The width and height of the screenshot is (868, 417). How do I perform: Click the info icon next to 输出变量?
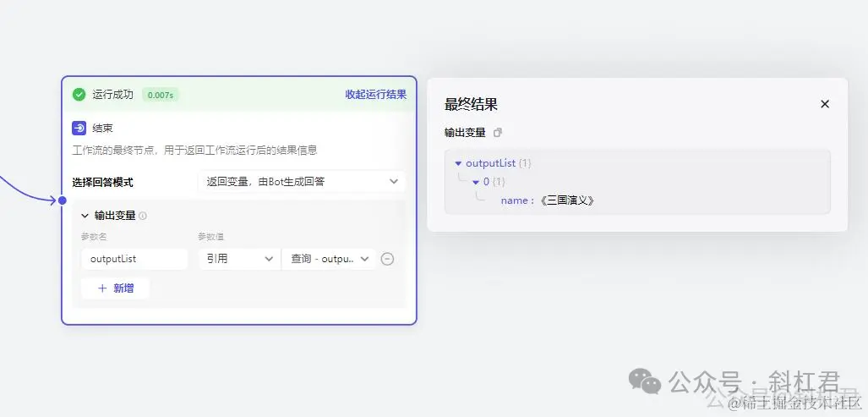point(143,216)
